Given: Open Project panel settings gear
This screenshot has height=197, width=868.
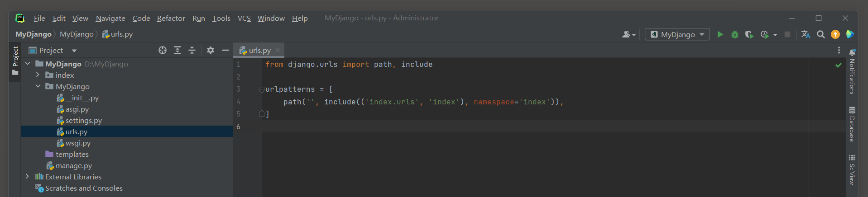Looking at the screenshot, I should 211,50.
